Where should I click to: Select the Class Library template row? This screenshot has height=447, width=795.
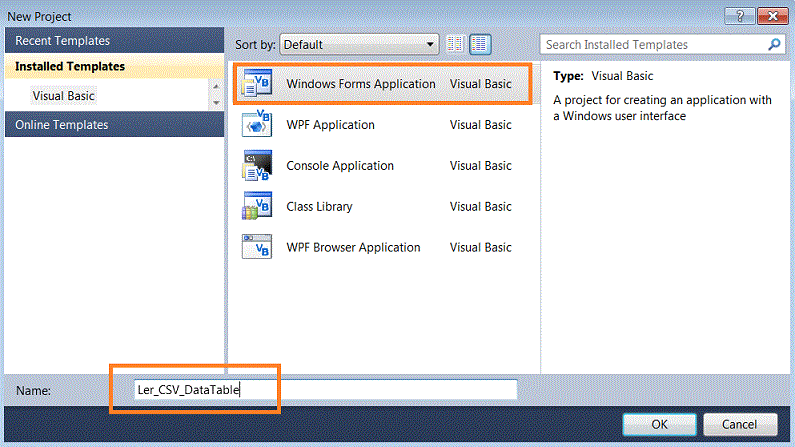(383, 206)
